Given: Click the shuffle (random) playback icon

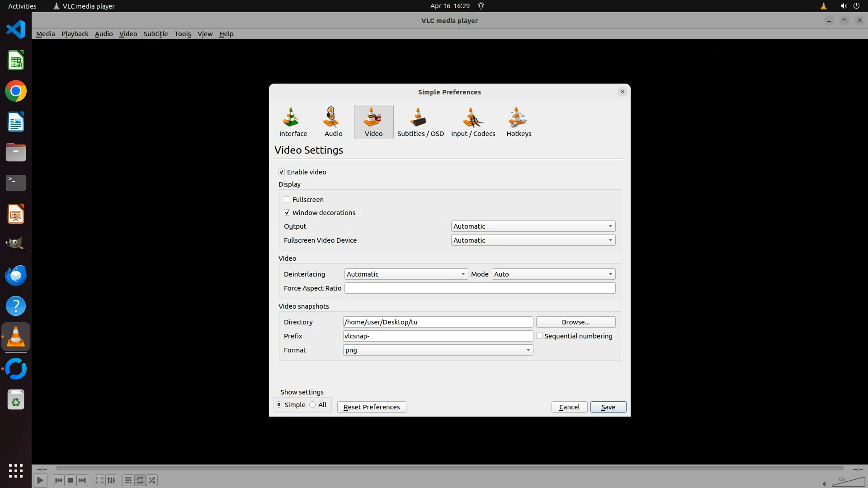Looking at the screenshot, I should click(x=152, y=480).
